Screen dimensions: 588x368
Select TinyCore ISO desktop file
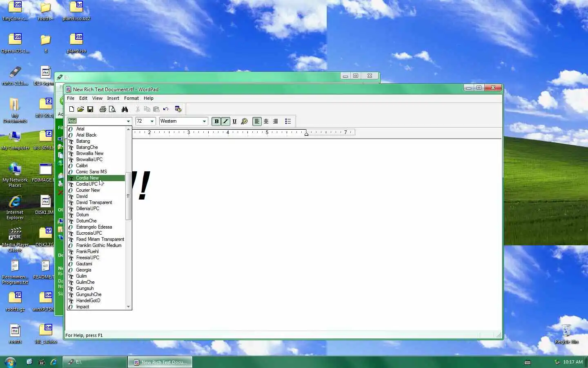15,11
